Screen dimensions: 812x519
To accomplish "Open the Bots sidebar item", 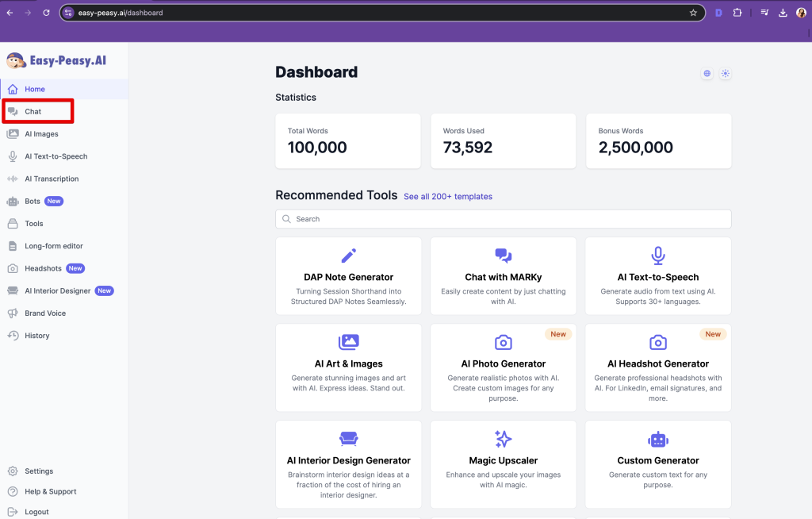I will point(33,202).
